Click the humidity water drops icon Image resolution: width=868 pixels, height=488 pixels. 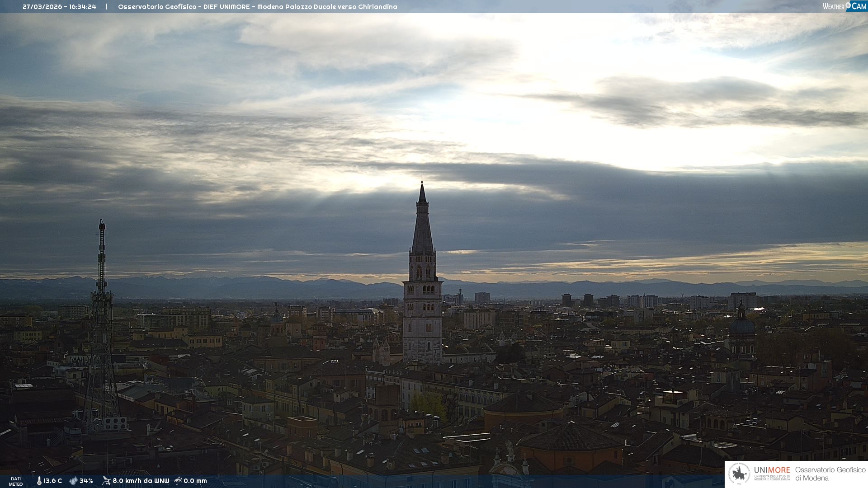(x=73, y=481)
